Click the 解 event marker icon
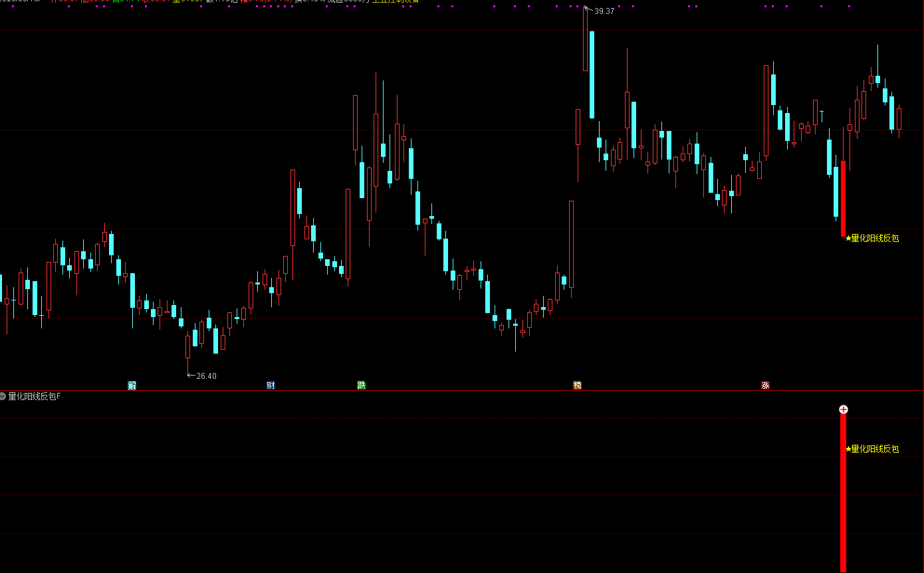The width and height of the screenshot is (924, 573). pyautogui.click(x=132, y=385)
